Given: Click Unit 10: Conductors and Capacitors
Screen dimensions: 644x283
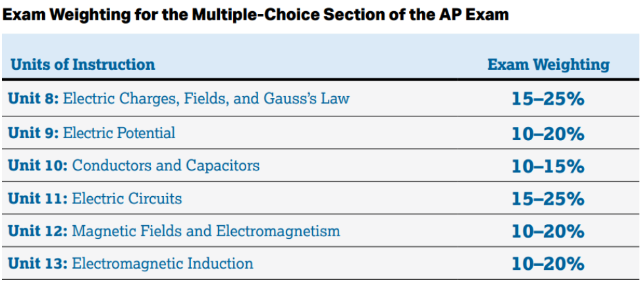Looking at the screenshot, I should click(134, 165).
